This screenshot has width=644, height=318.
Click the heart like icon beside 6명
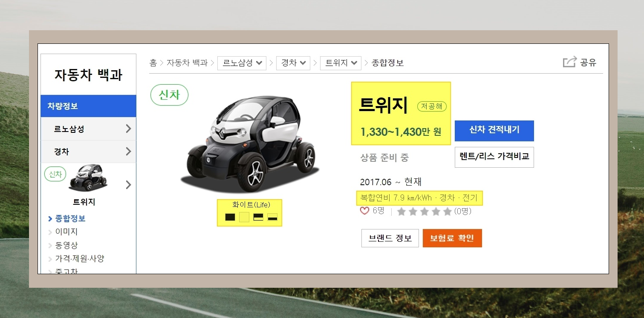click(364, 211)
